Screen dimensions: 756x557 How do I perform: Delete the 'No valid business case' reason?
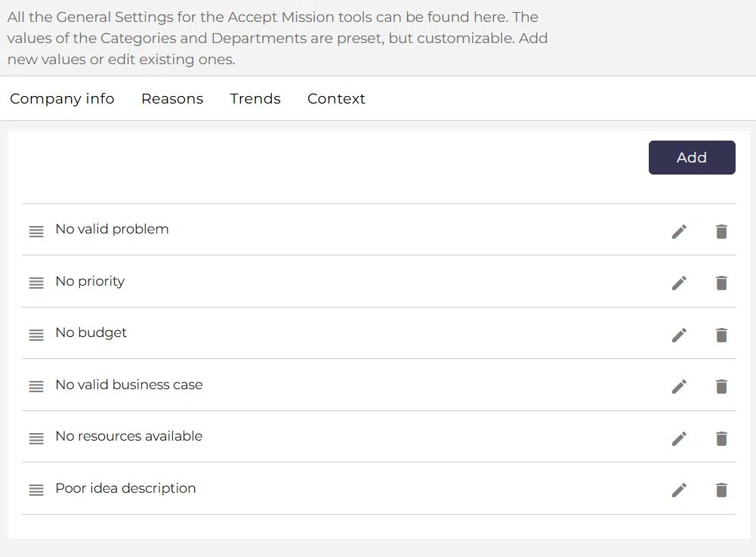pos(721,387)
